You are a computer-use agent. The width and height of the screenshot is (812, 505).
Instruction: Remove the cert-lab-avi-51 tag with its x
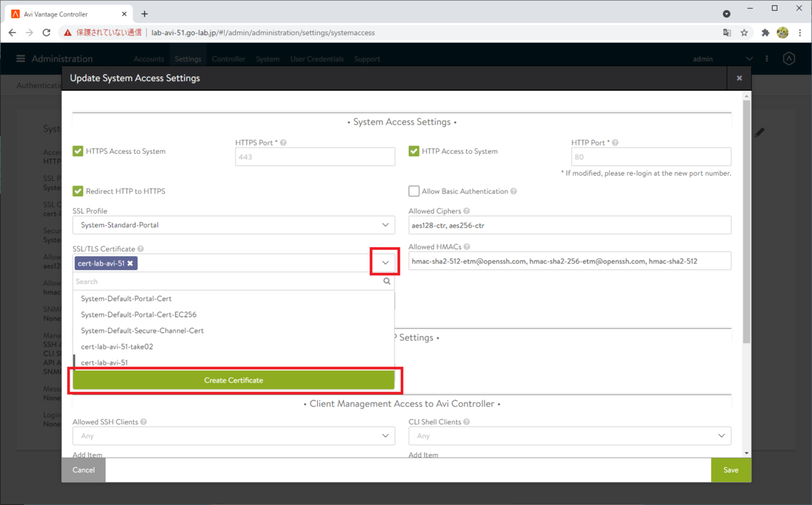(x=130, y=263)
